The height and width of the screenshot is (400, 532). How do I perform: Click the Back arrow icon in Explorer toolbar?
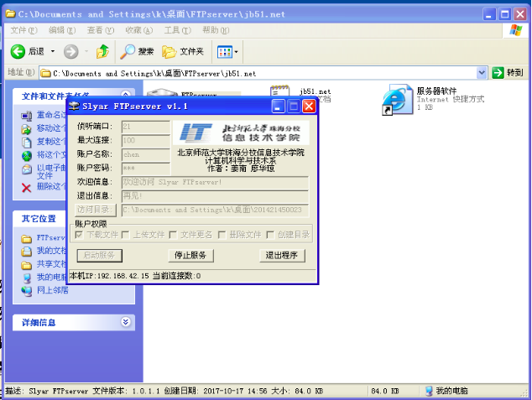click(18, 51)
